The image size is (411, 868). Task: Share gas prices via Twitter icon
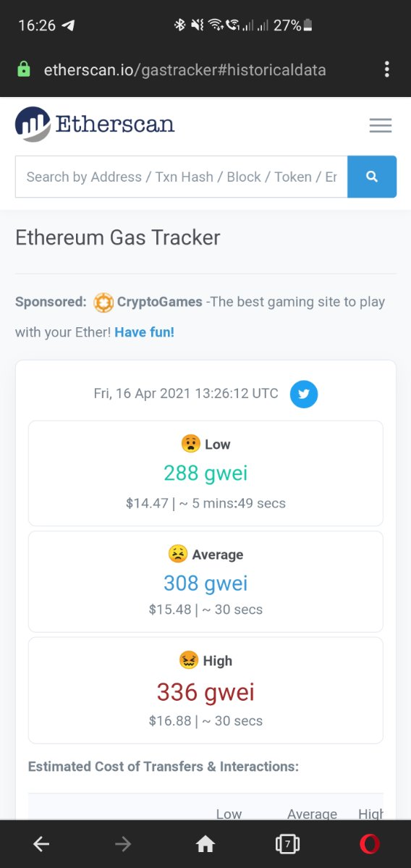pos(304,394)
